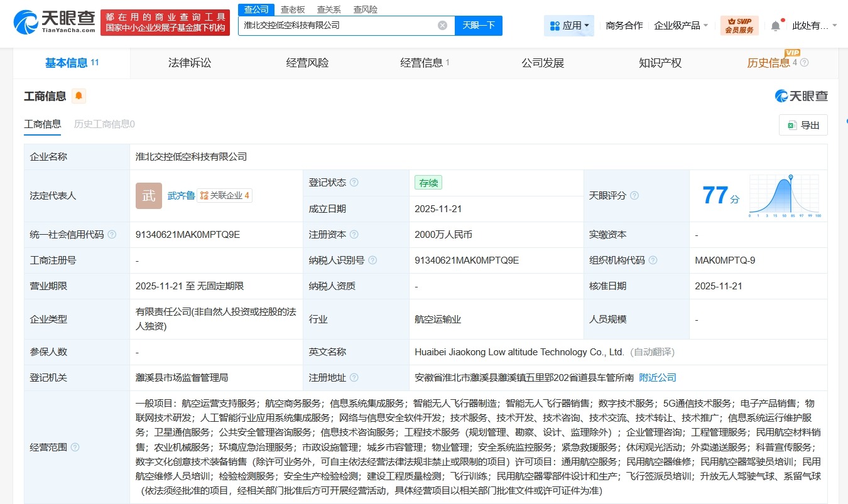Open legal representative 武齐鲁 profile link
The image size is (848, 504).
[180, 195]
